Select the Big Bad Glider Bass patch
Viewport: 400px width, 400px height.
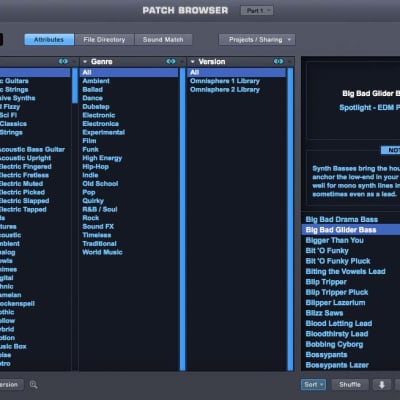coord(351,230)
